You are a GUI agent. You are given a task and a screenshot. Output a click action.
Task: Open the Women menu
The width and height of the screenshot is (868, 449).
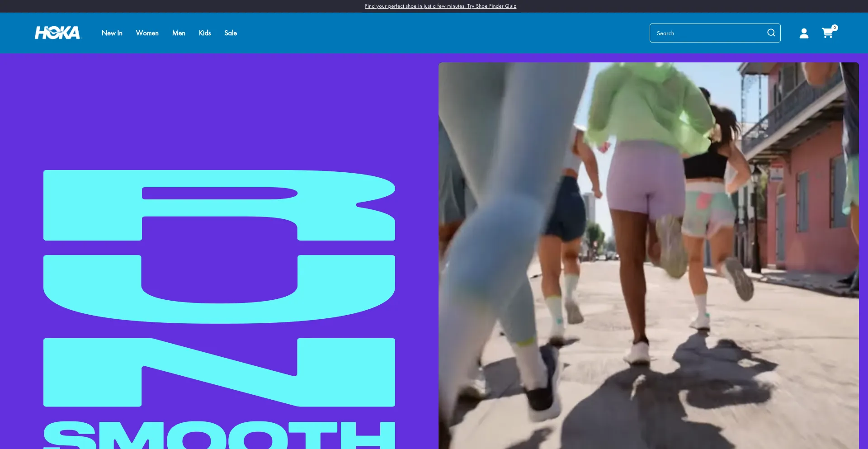click(x=147, y=33)
